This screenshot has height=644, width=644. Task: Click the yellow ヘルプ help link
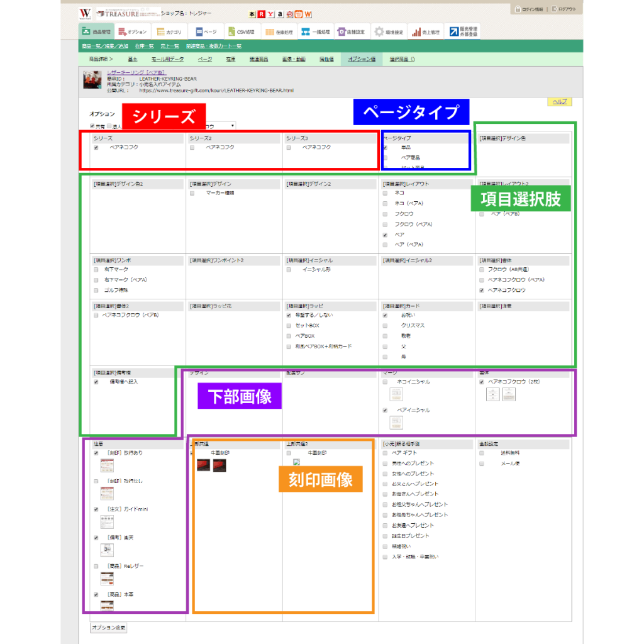click(x=560, y=101)
